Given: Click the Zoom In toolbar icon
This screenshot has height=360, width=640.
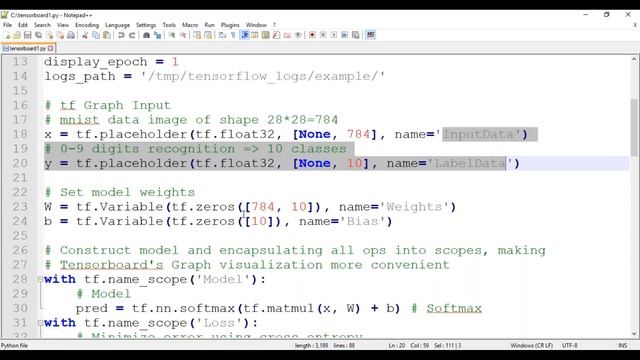Looking at the screenshot, I should coord(172,35).
